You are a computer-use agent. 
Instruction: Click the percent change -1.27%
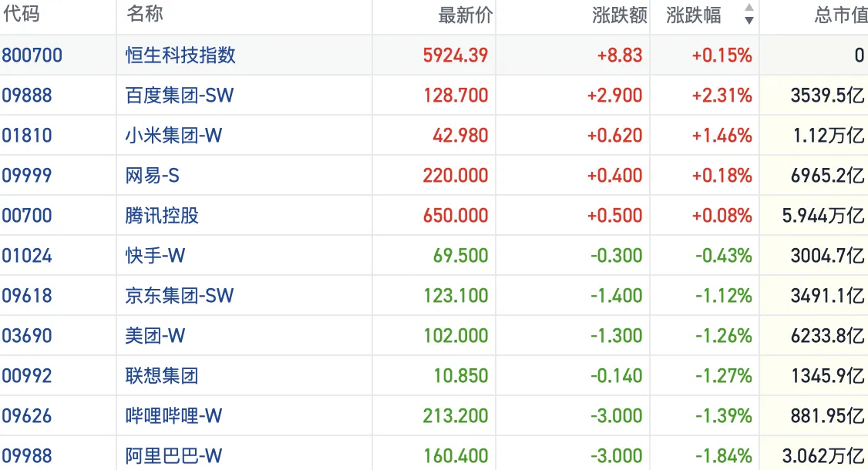(724, 376)
